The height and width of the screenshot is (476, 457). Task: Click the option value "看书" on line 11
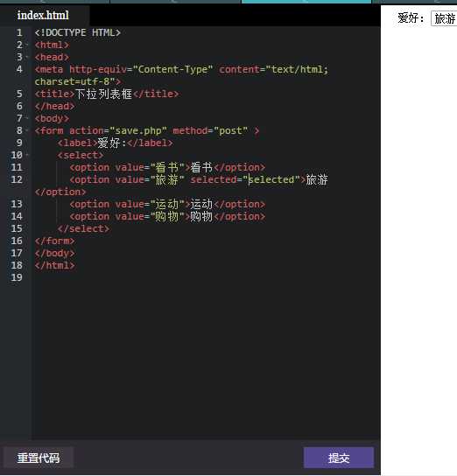[167, 168]
